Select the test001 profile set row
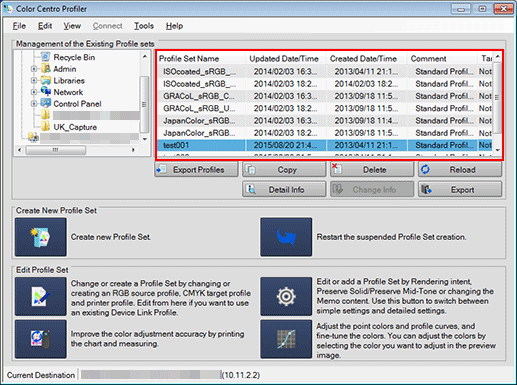 tap(324, 145)
